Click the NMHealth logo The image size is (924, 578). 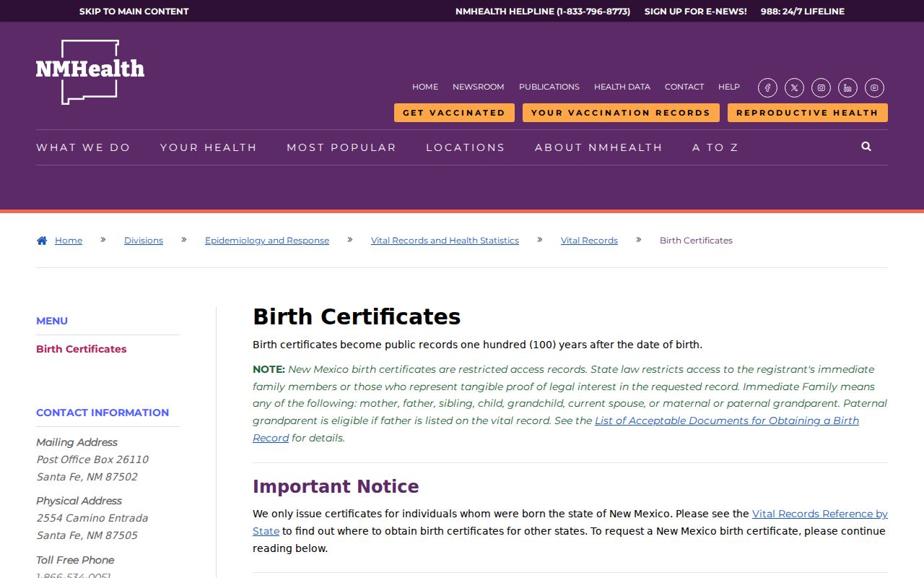pos(90,72)
